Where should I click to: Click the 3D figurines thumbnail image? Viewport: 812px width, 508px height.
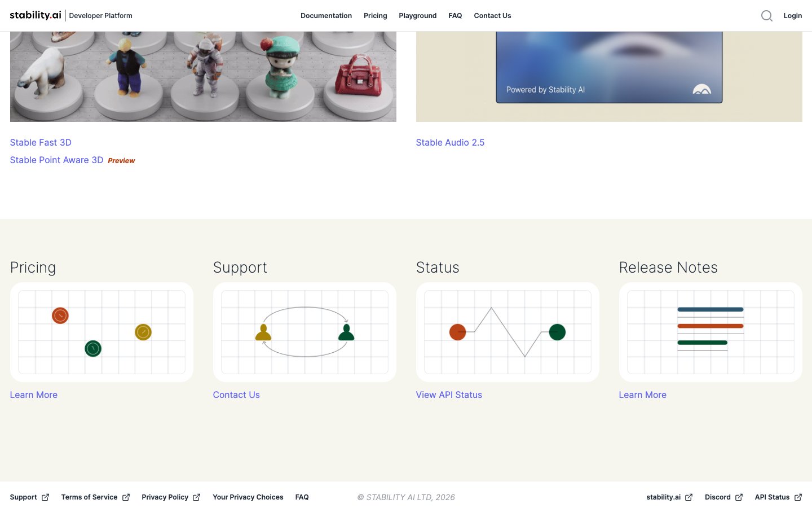point(203,76)
